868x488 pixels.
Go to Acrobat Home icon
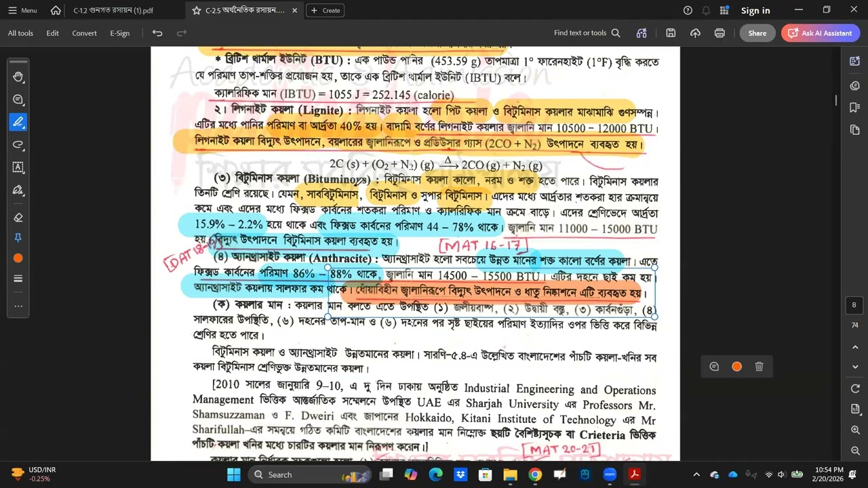pos(56,10)
